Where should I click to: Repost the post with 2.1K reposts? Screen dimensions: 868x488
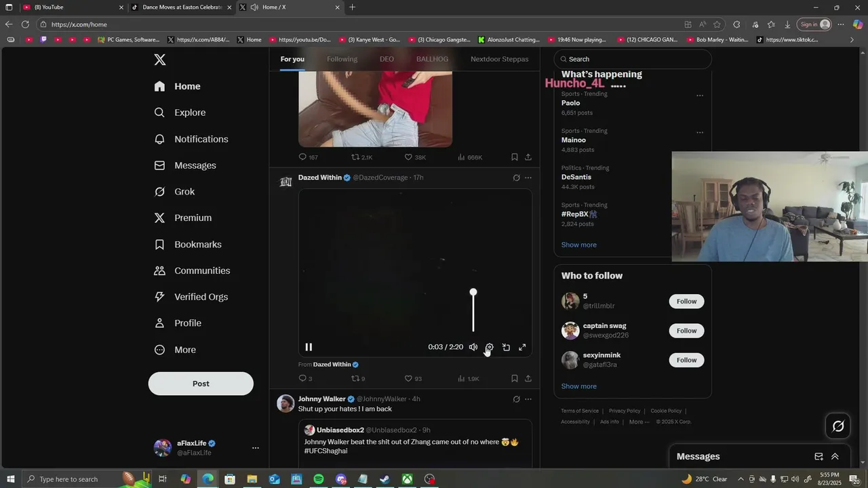tap(361, 157)
